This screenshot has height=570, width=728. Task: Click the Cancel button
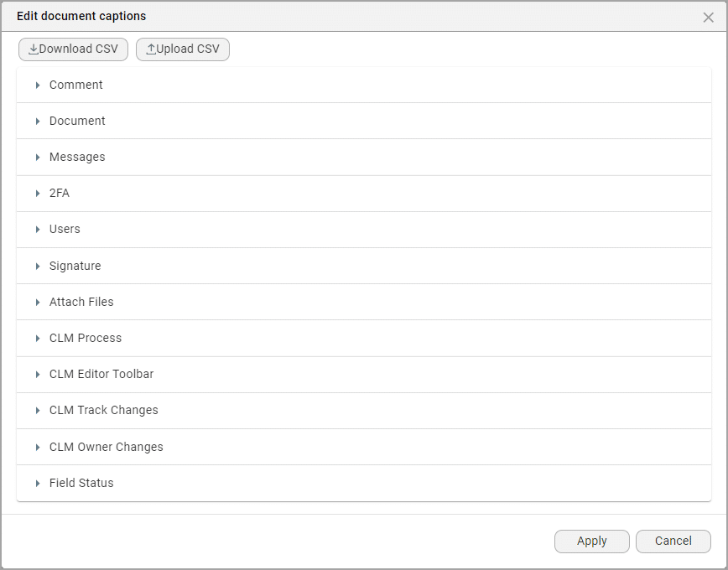coord(673,541)
